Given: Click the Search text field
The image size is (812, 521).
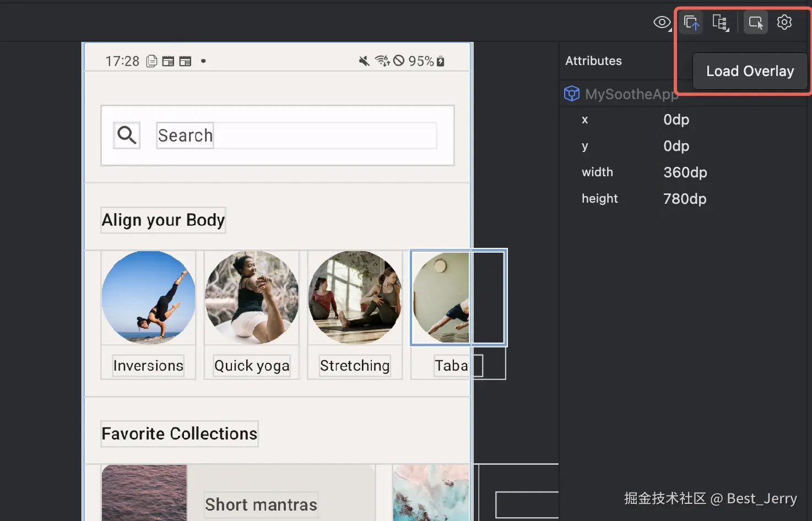Looking at the screenshot, I should (296, 135).
